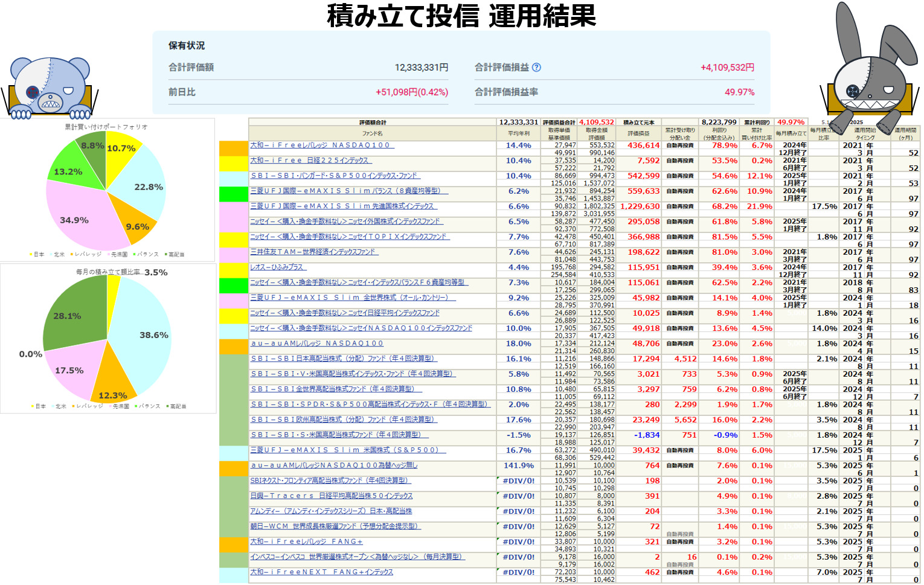Click the blue stitched bear mascot image
The image size is (924, 585).
[x=50, y=89]
